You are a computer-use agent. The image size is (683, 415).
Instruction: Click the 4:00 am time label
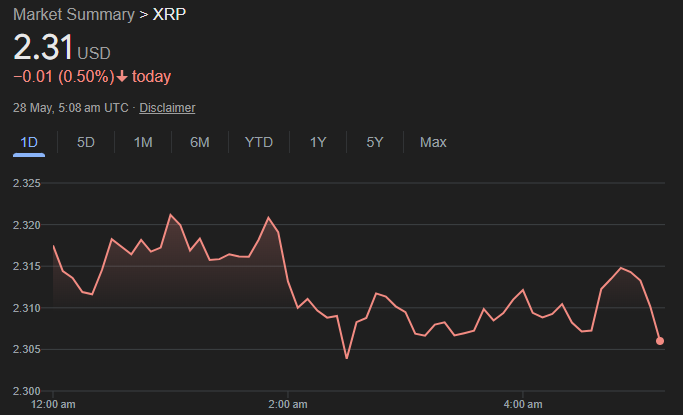(522, 404)
